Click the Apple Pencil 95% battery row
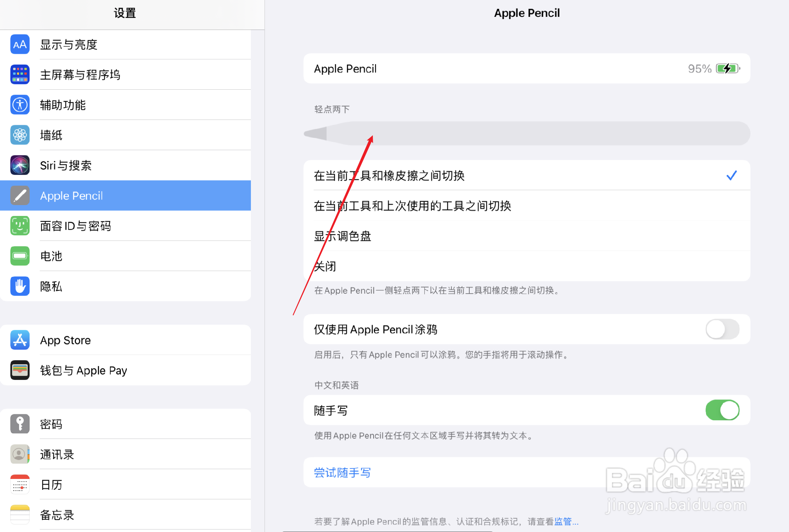 coord(526,68)
